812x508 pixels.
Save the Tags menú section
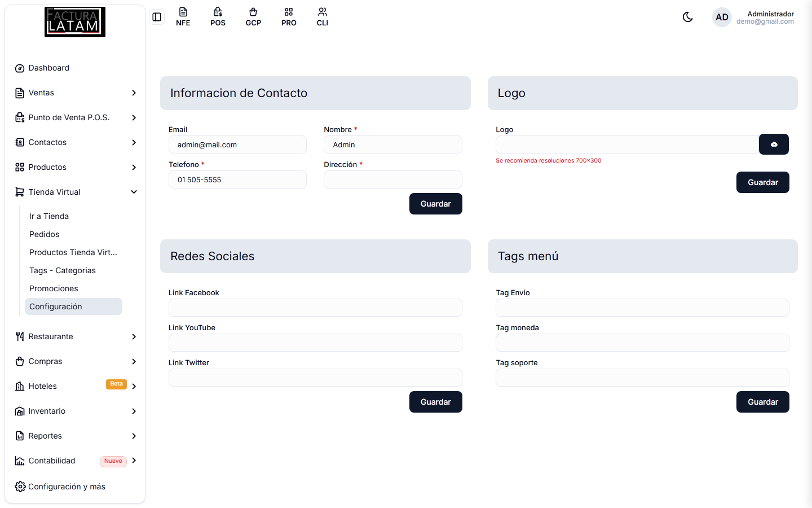763,402
